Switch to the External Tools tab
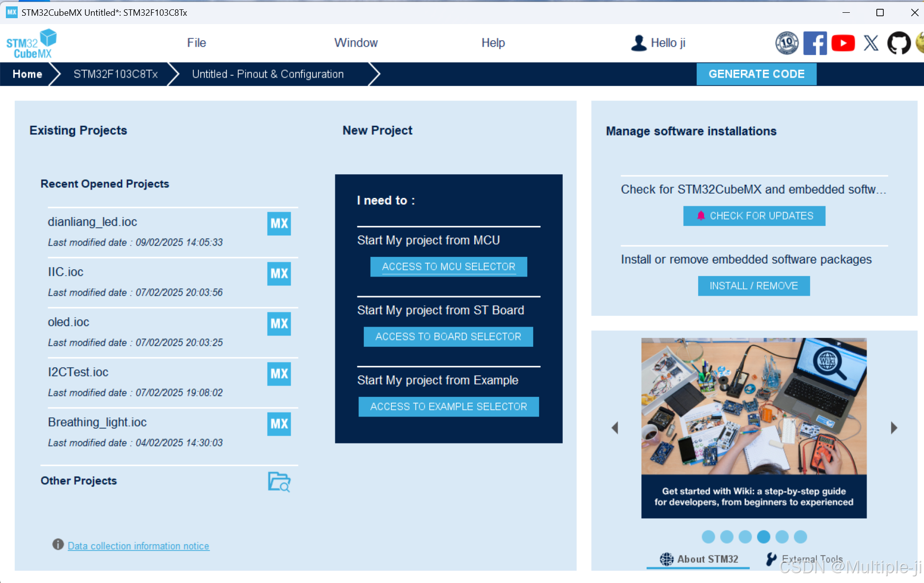 805,559
